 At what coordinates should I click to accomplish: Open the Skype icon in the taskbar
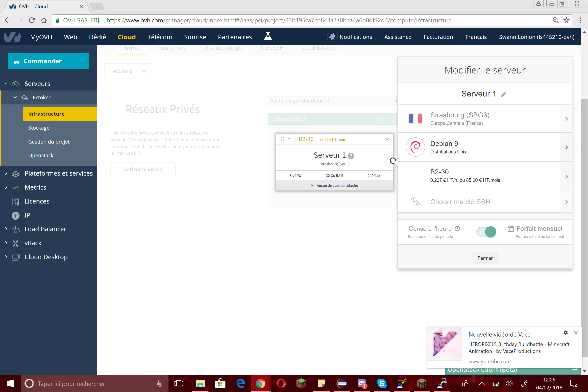coord(381,383)
